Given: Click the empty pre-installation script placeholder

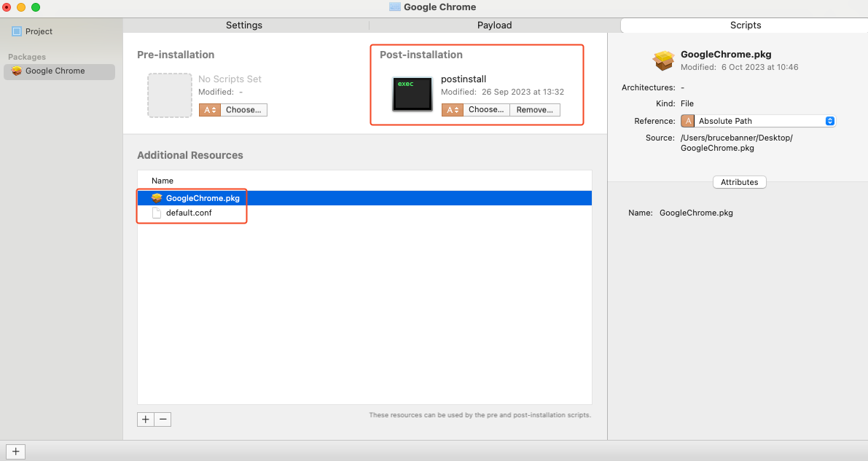Looking at the screenshot, I should 169,95.
